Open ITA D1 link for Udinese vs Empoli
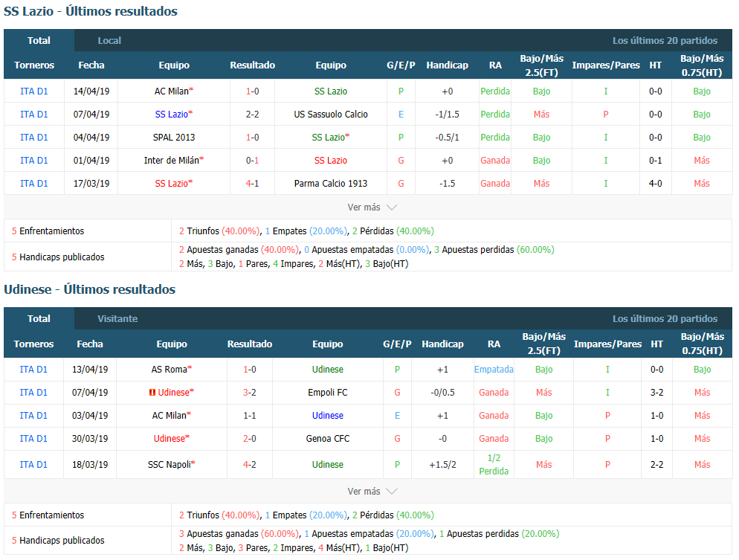Screen dimensions: 739x560 pyautogui.click(x=33, y=393)
